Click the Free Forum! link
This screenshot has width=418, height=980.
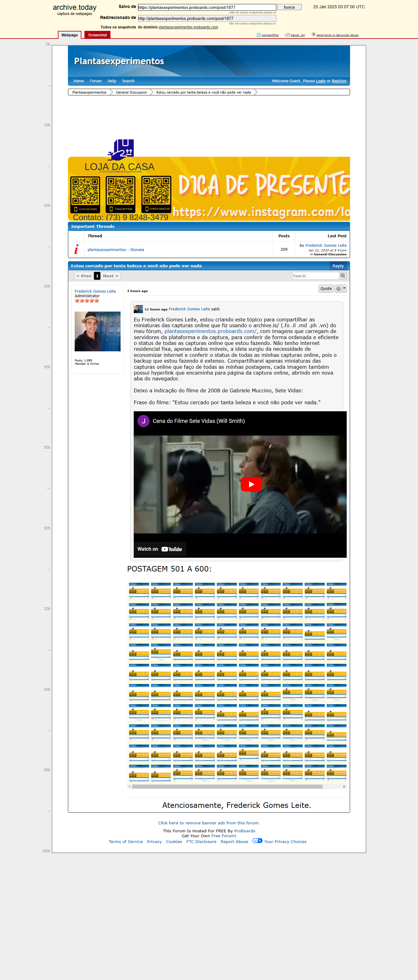coord(223,836)
